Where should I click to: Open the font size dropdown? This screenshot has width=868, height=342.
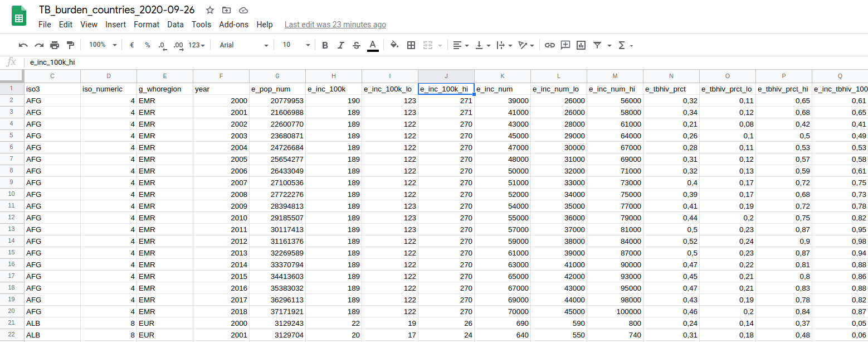click(x=296, y=45)
